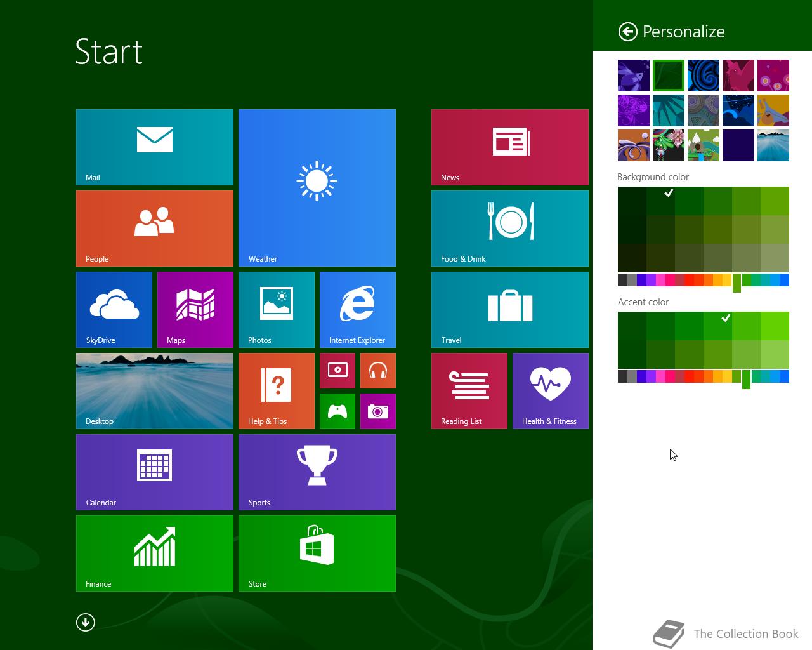812x650 pixels.
Task: Select the orange swirl background pattern
Action: click(x=634, y=145)
